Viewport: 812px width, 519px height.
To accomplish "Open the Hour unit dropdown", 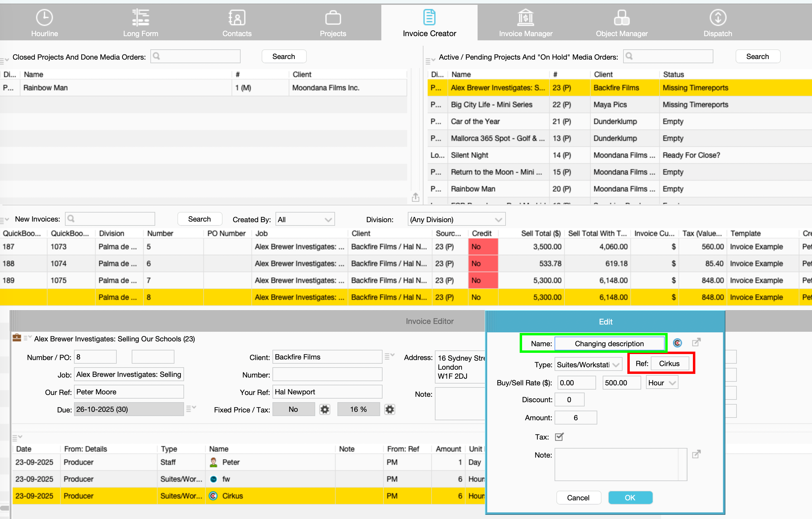I will coord(662,383).
